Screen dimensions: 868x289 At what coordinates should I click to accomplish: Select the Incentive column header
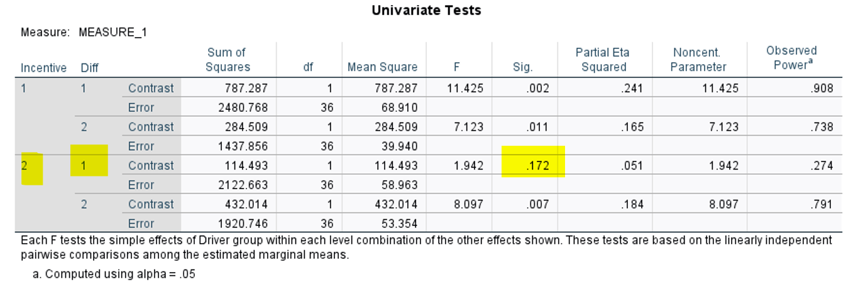[x=43, y=68]
